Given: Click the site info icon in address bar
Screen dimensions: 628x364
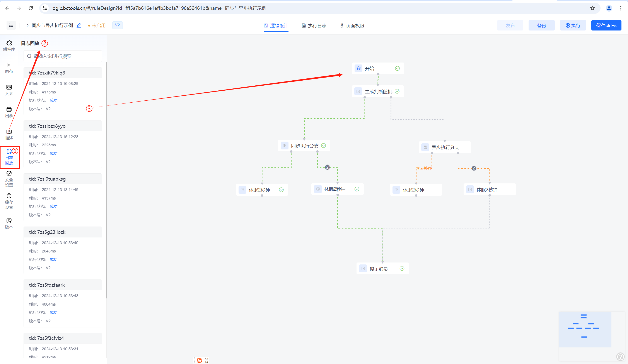Looking at the screenshot, I should click(x=45, y=8).
